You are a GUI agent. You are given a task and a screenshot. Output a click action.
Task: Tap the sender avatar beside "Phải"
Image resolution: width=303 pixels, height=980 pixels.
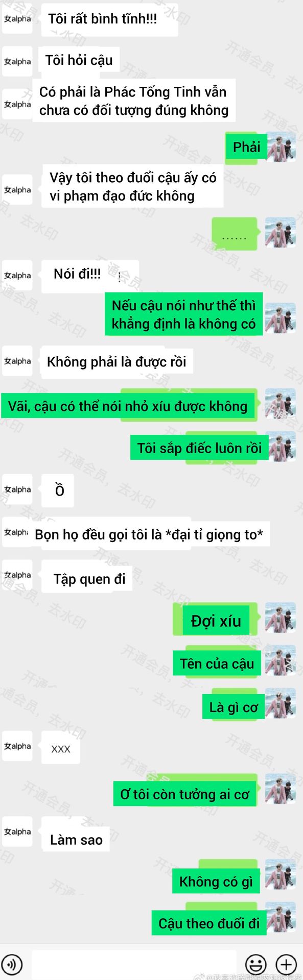[280, 147]
